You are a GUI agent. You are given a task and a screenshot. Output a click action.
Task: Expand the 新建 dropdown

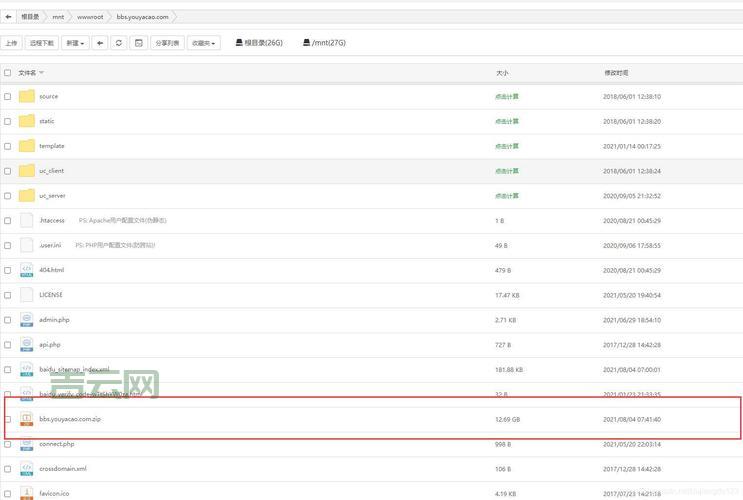[75, 43]
